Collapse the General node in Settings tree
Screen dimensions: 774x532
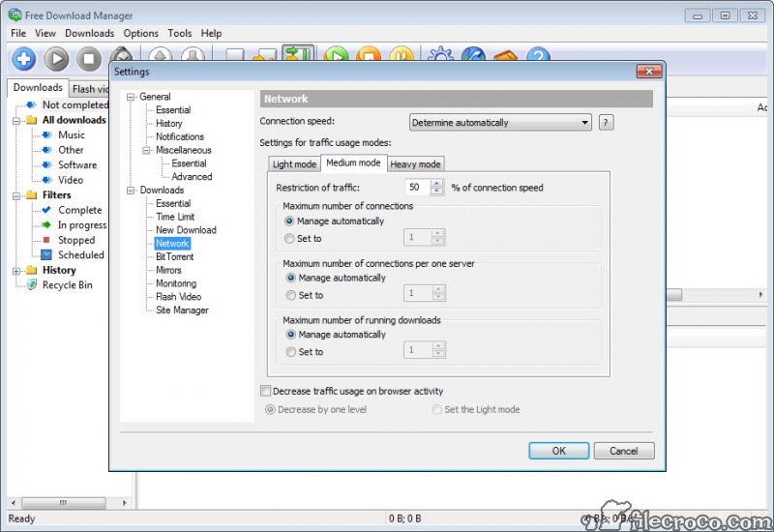(x=131, y=97)
